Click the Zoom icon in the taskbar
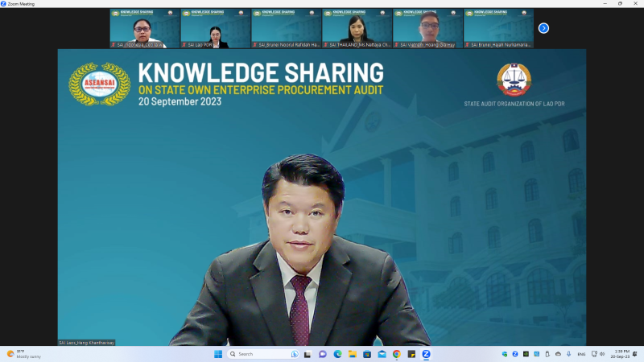Screen dimensions: 644x362 tap(426, 354)
